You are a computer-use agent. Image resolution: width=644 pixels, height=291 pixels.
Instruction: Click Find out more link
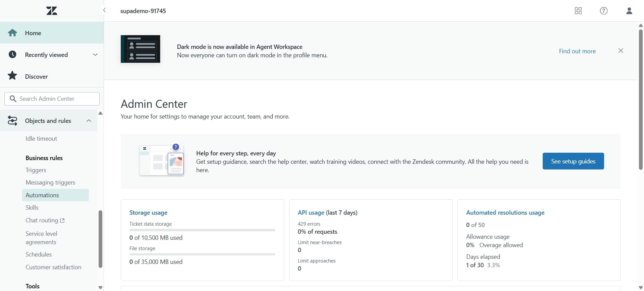pos(577,51)
